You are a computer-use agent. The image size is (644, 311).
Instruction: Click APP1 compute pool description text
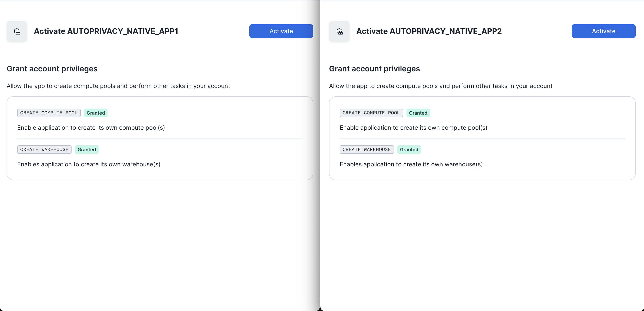[x=91, y=128]
